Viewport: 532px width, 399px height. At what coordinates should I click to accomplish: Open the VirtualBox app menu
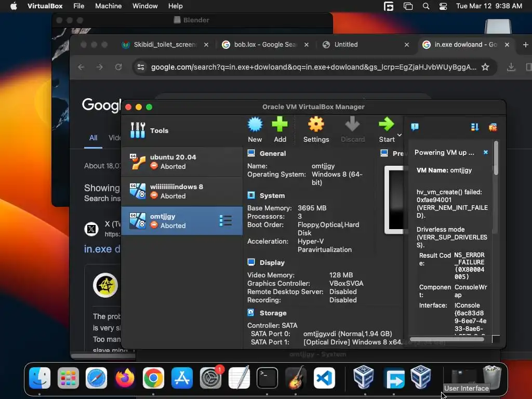pyautogui.click(x=45, y=6)
